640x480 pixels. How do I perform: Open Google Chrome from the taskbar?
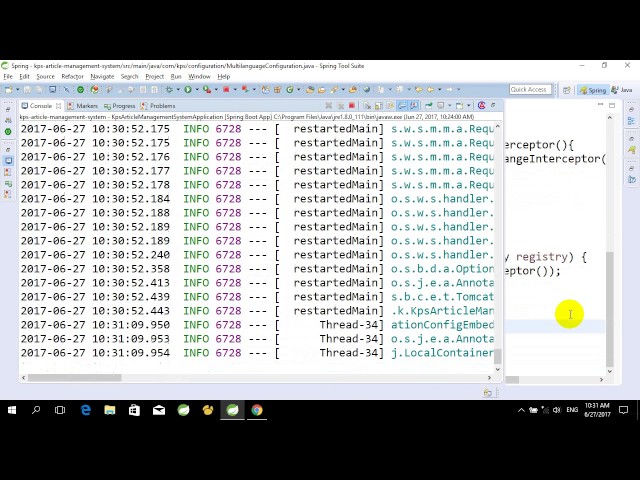[257, 410]
